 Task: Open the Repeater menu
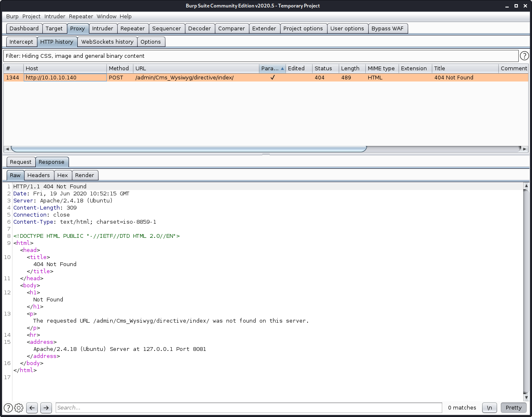tap(81, 17)
